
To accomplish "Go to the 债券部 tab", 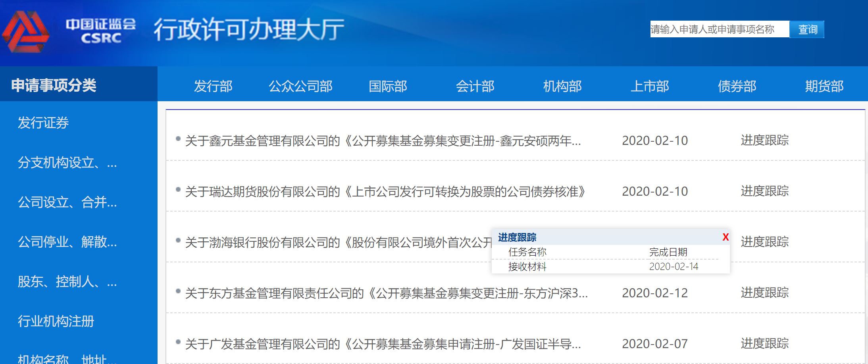I will tap(737, 86).
